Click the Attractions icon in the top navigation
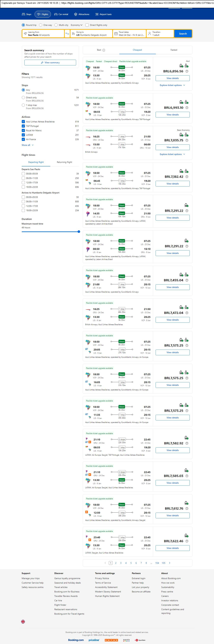The width and height of the screenshot is (214, 644). pyautogui.click(x=76, y=15)
